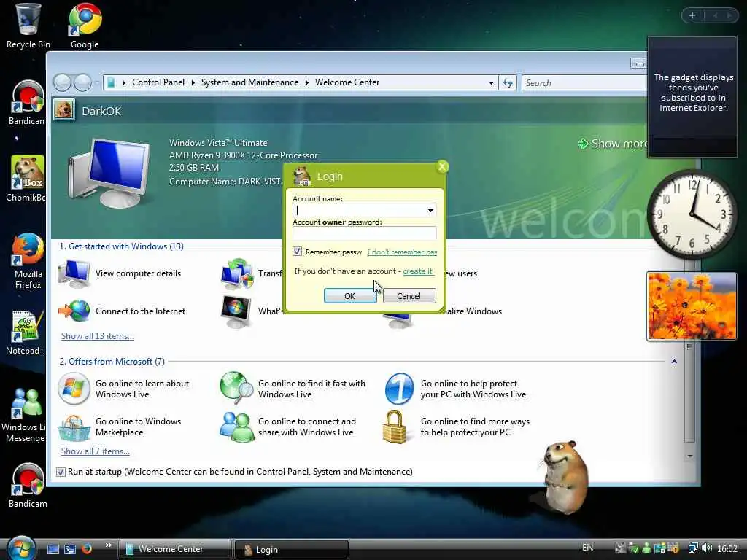Screen dimensions: 747x560
Task: Click the EN language indicator
Action: [588, 548]
